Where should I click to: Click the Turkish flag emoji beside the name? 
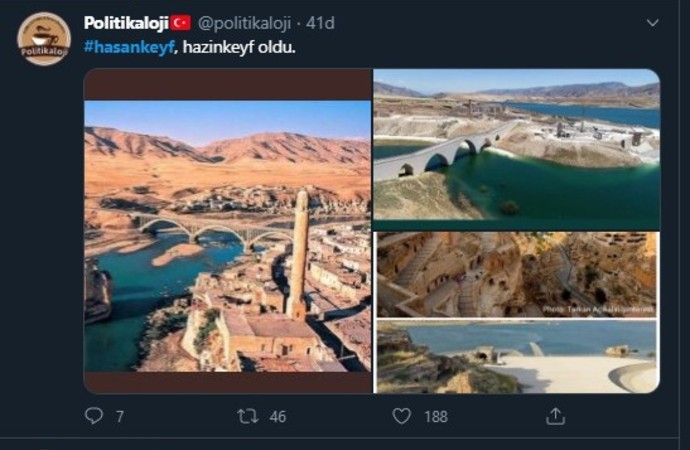click(181, 22)
